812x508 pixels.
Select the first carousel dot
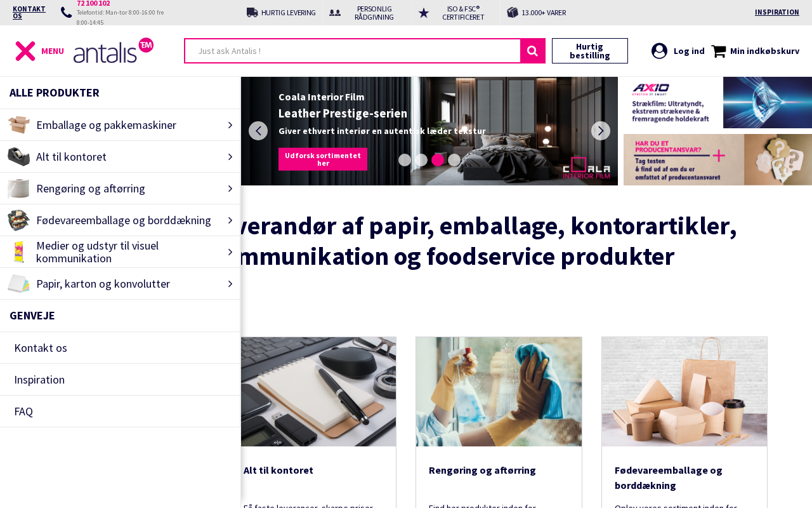point(405,160)
